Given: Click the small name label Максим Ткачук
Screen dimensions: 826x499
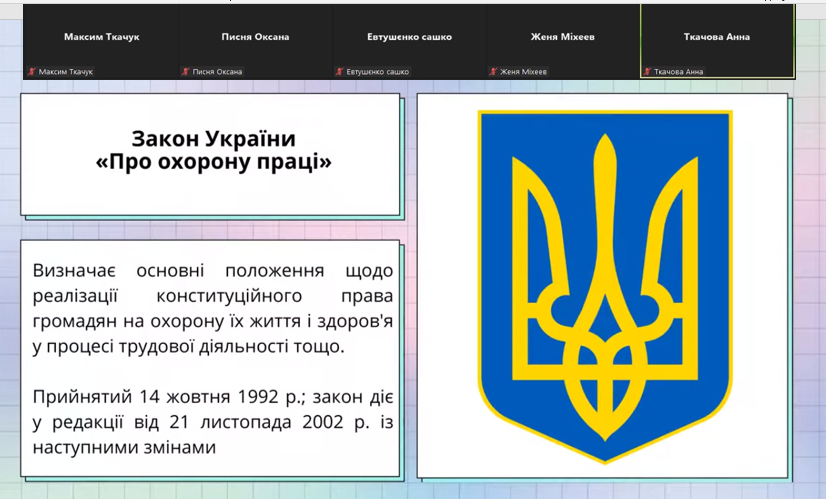Looking at the screenshot, I should (x=66, y=72).
